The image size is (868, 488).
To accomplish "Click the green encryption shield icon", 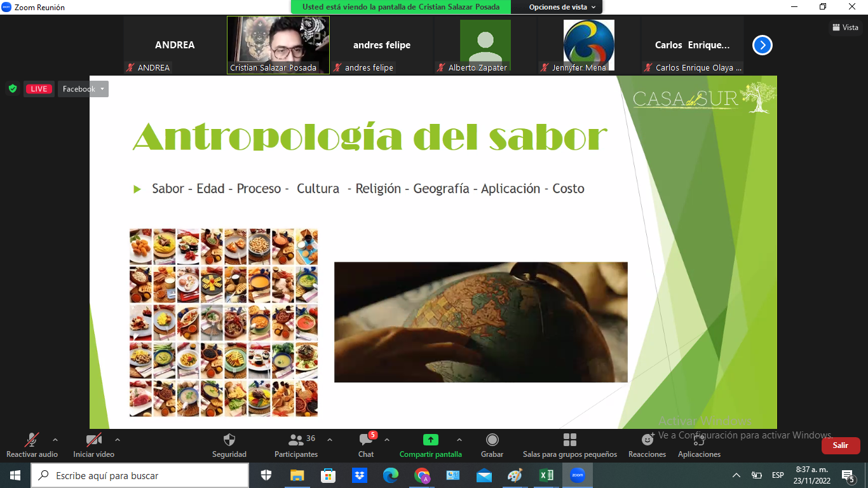I will 13,89.
